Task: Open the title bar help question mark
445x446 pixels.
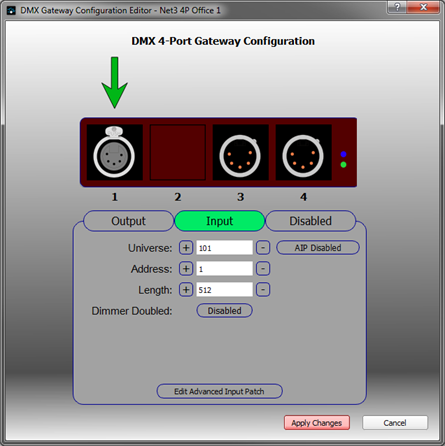Action: (397, 7)
